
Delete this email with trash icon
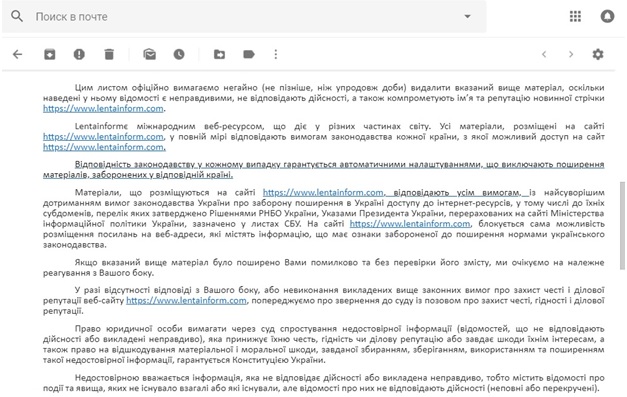pyautogui.click(x=109, y=54)
